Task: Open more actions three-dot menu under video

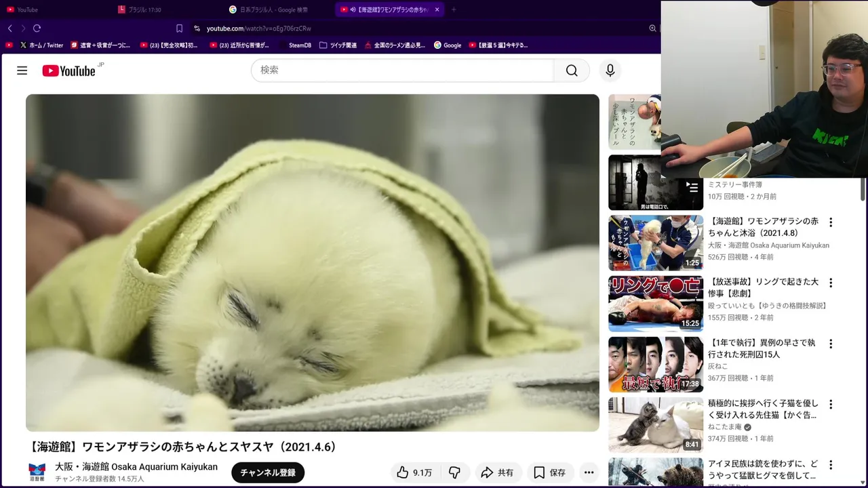Action: pyautogui.click(x=589, y=472)
